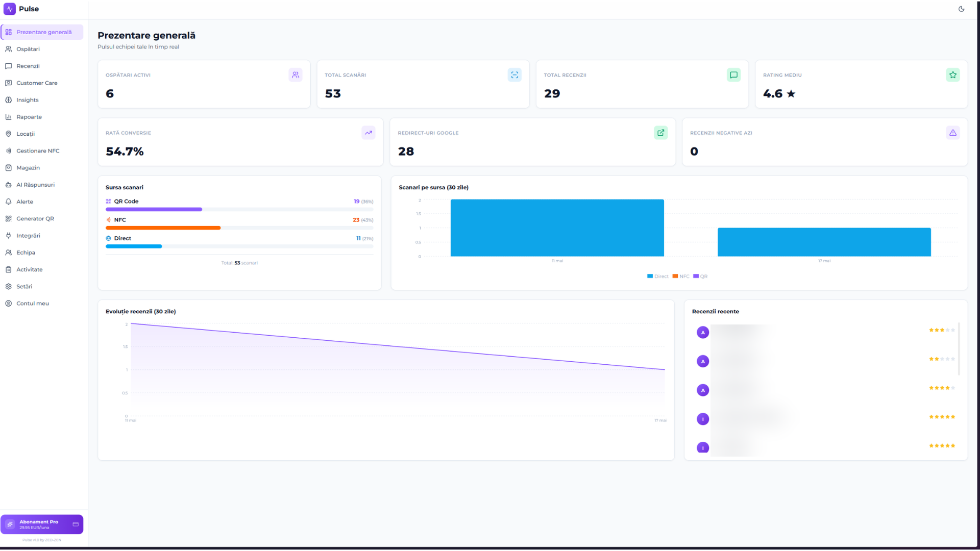Image resolution: width=980 pixels, height=551 pixels.
Task: Toggle dark mode moon icon
Action: [x=961, y=9]
